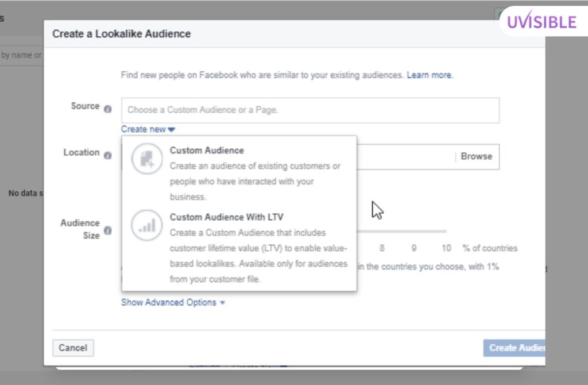The width and height of the screenshot is (588, 385).
Task: Click the Cancel button
Action: click(x=73, y=348)
